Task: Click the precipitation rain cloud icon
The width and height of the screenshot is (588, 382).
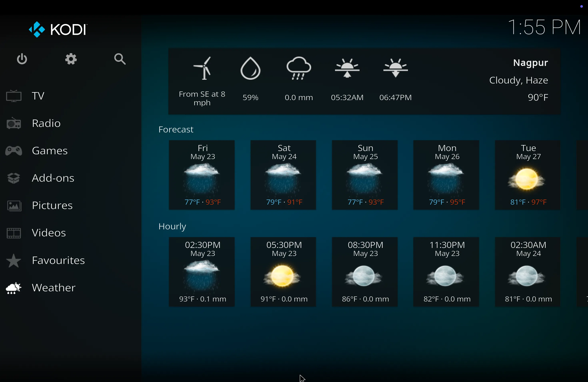Action: pos(299,68)
